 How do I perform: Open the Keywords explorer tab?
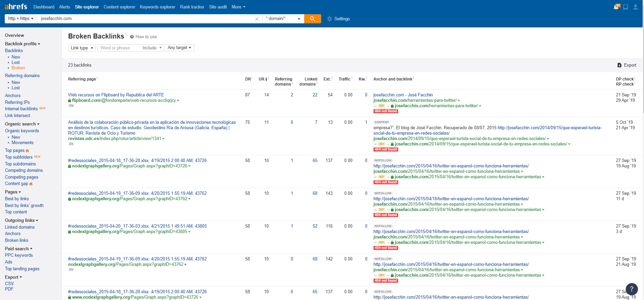point(157,7)
